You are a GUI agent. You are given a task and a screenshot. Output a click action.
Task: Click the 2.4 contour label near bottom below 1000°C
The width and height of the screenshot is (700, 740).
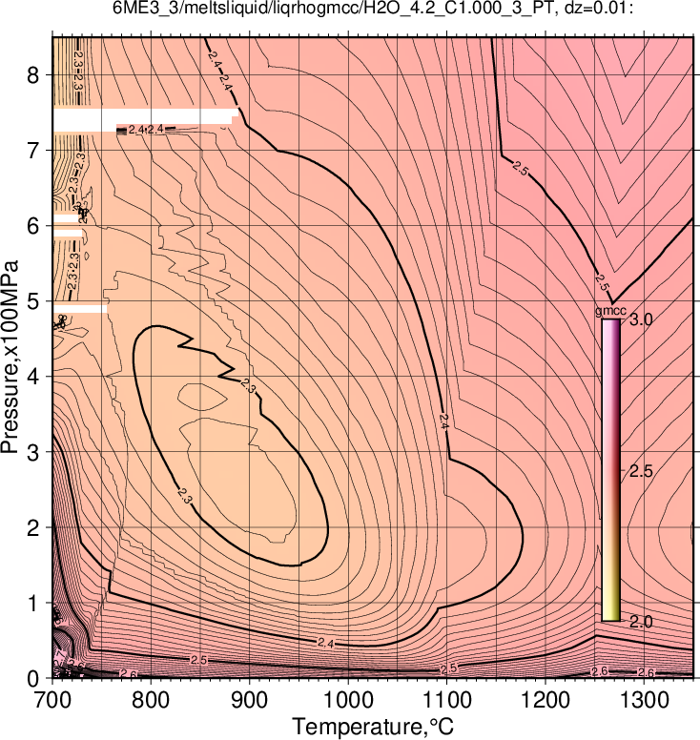pyautogui.click(x=326, y=643)
